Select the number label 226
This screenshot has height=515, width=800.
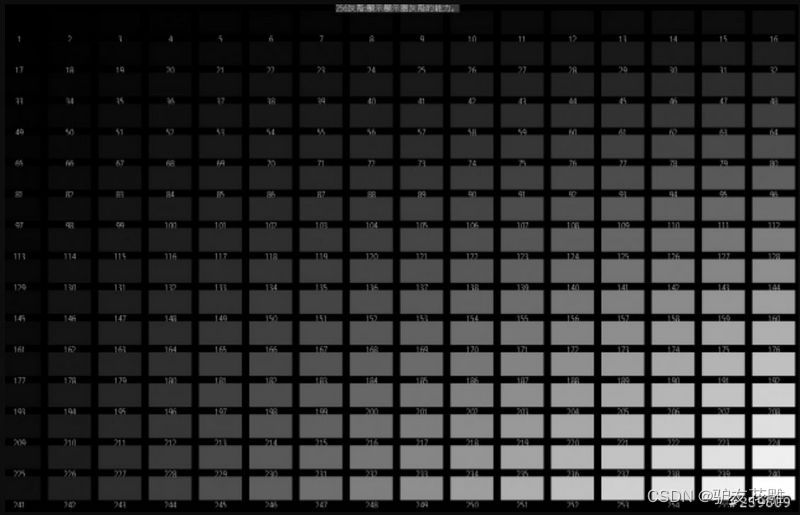(x=69, y=474)
